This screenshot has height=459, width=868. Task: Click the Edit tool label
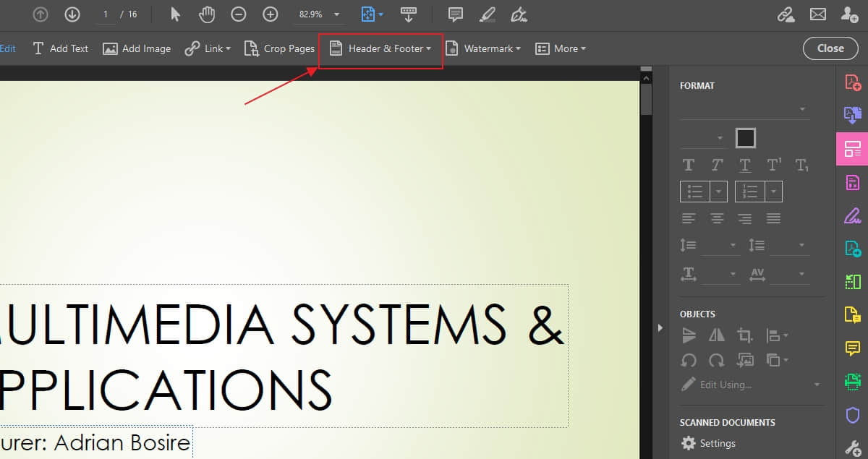point(8,48)
